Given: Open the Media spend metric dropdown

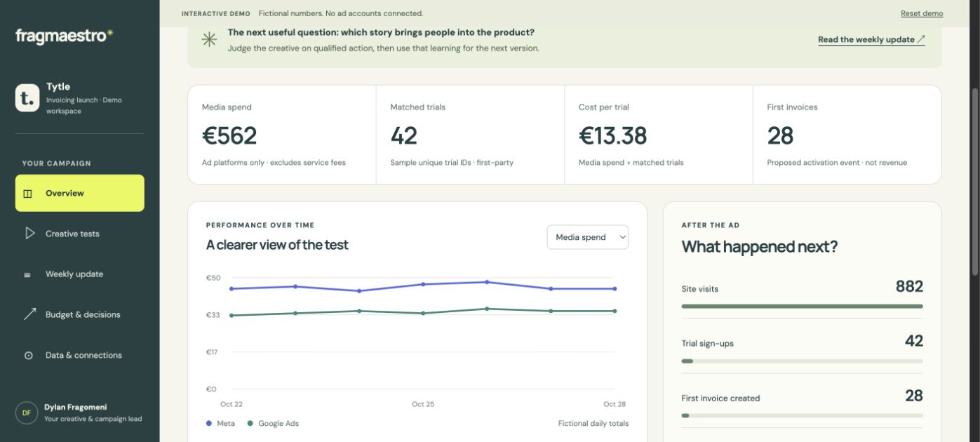Looking at the screenshot, I should click(588, 237).
